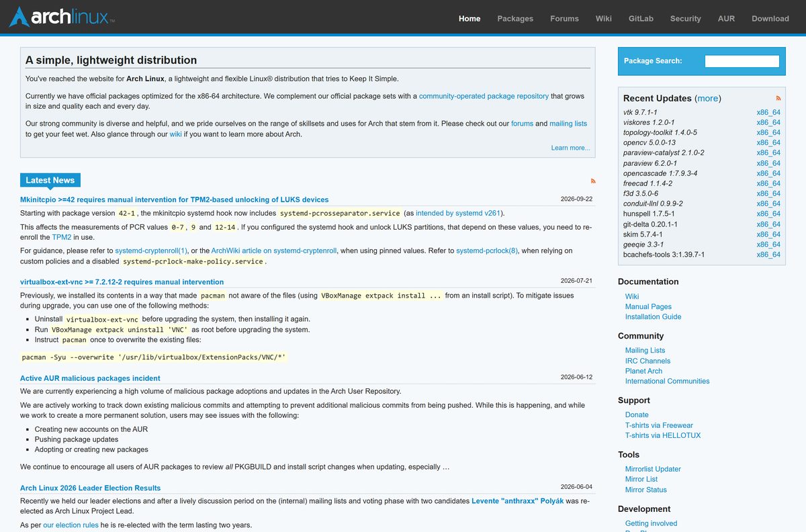Click the Arch Linux logo
Viewport: 806px width, 532px height.
[62, 17]
